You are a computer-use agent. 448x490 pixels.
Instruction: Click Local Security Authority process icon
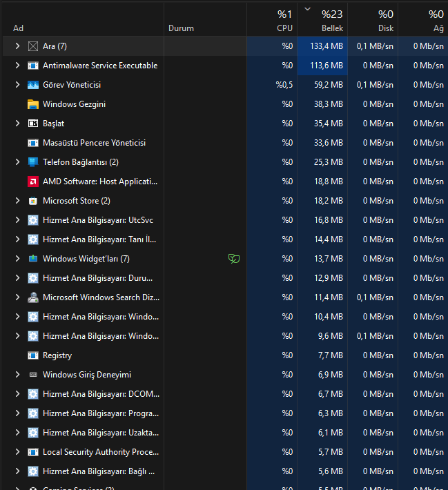pyautogui.click(x=33, y=452)
